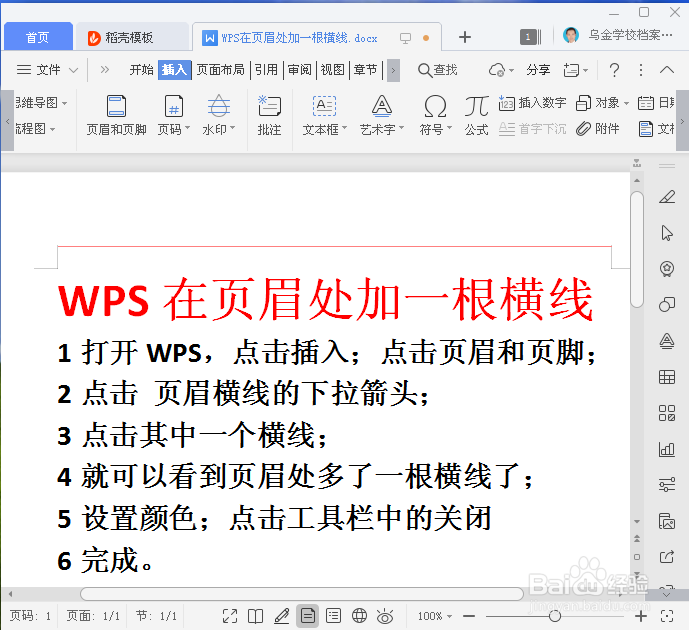Switch to web layout globe icon
The image size is (689, 630).
click(x=359, y=616)
